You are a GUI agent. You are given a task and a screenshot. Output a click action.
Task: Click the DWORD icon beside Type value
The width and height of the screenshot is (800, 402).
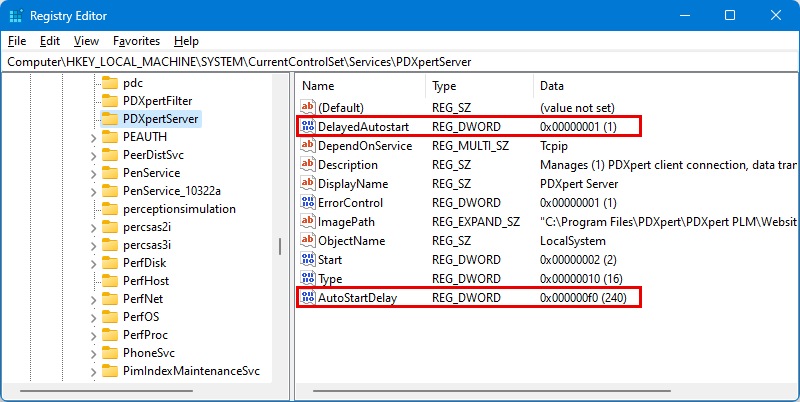coord(308,279)
